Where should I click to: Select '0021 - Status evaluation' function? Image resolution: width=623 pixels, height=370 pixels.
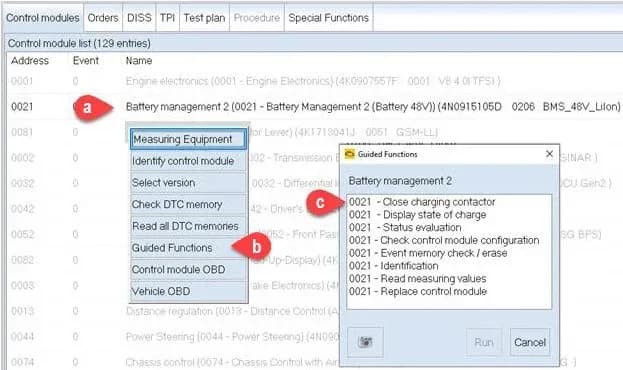click(x=405, y=227)
